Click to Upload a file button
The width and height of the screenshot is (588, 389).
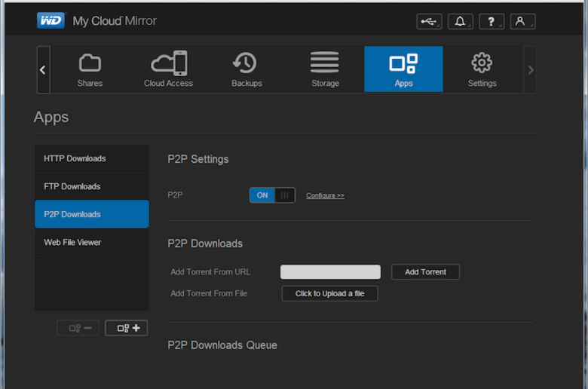[329, 293]
